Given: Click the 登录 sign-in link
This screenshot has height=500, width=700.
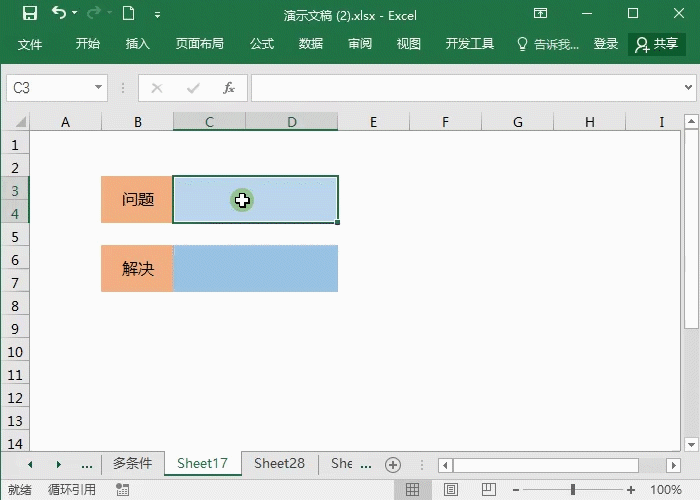Looking at the screenshot, I should click(x=605, y=44).
